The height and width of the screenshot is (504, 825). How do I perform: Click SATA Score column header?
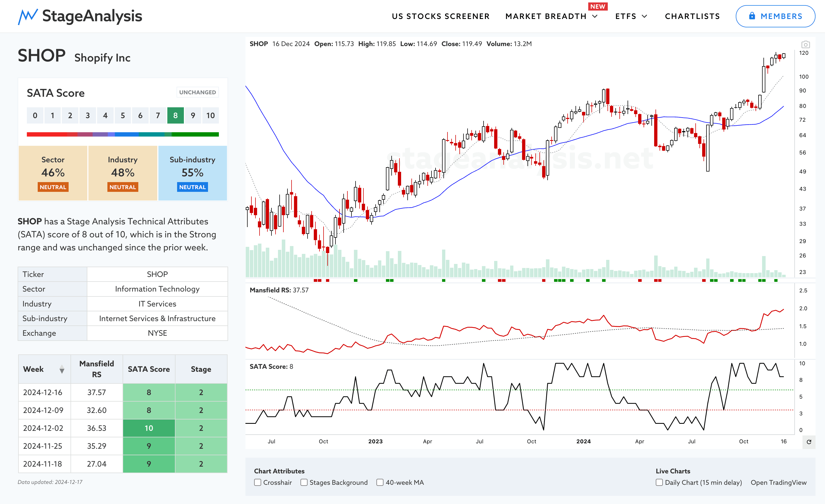click(x=149, y=369)
